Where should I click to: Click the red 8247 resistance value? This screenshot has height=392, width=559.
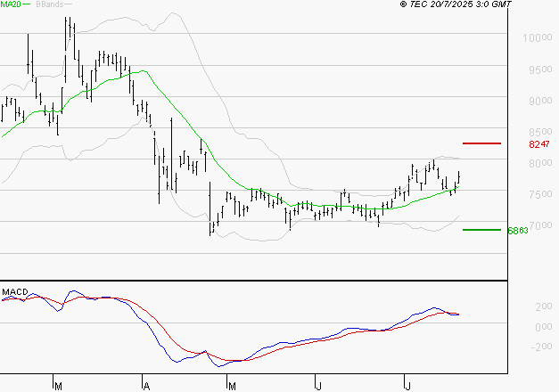(x=539, y=144)
